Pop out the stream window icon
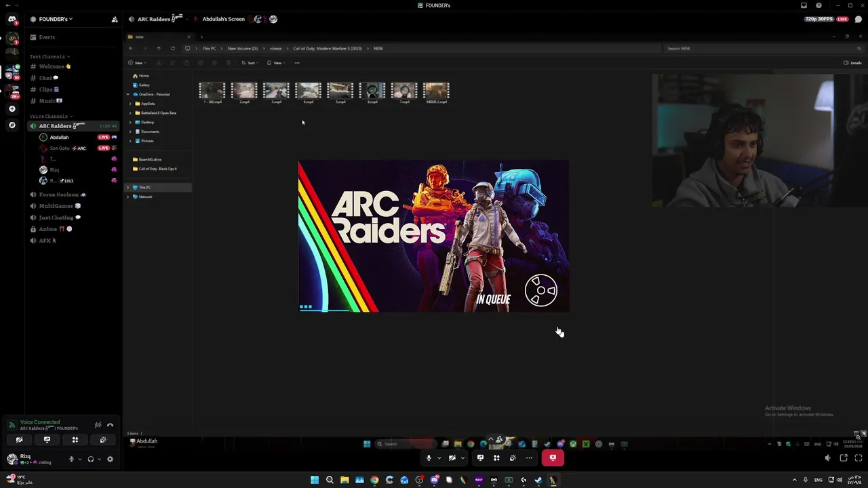Viewport: 868px width, 488px height. coord(844,458)
